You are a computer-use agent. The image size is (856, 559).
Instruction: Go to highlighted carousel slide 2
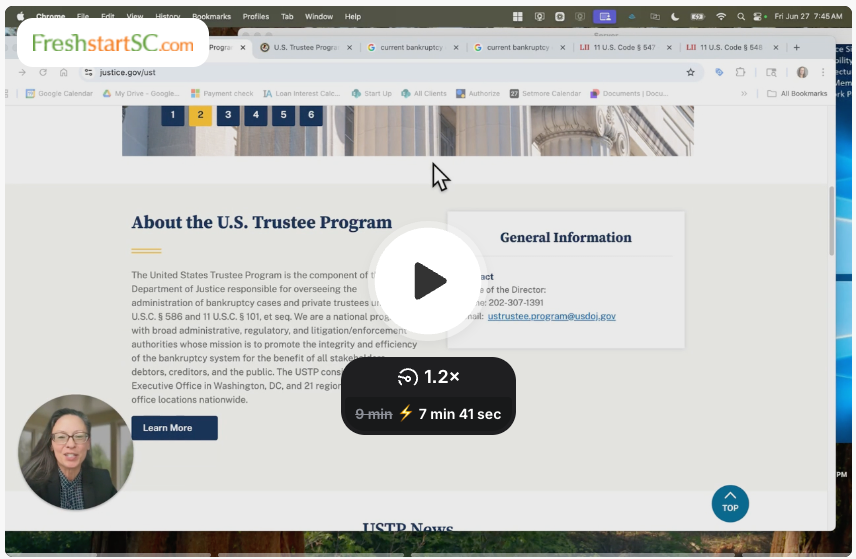[x=200, y=115]
